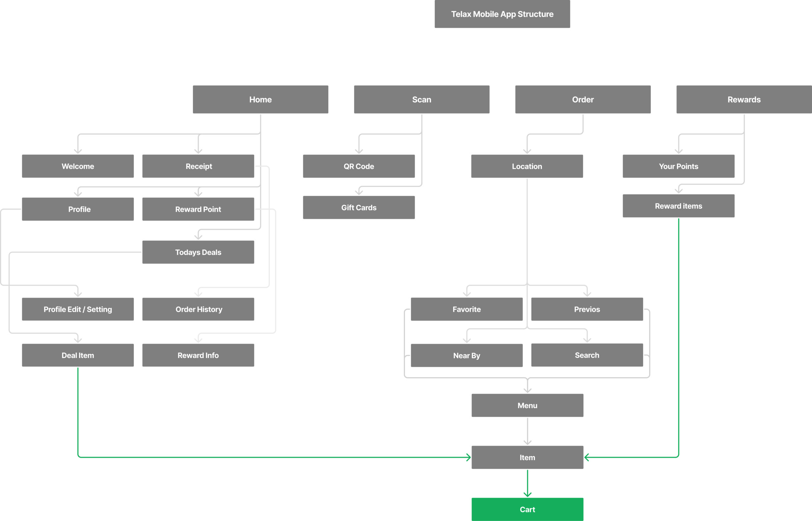Click the Todays Deals box
The width and height of the screenshot is (812, 521).
(198, 252)
